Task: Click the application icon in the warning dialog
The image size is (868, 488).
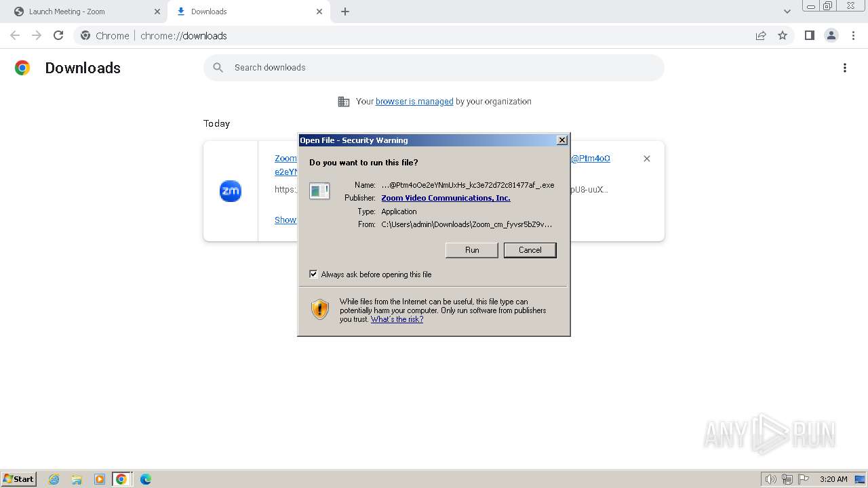Action: [x=319, y=191]
